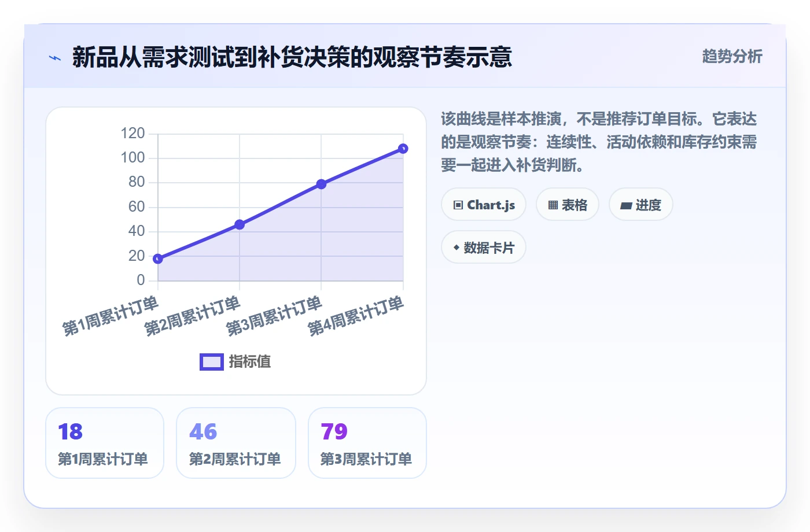Click the grid icon on the 表格 chip
This screenshot has height=532, width=810.
coord(553,205)
